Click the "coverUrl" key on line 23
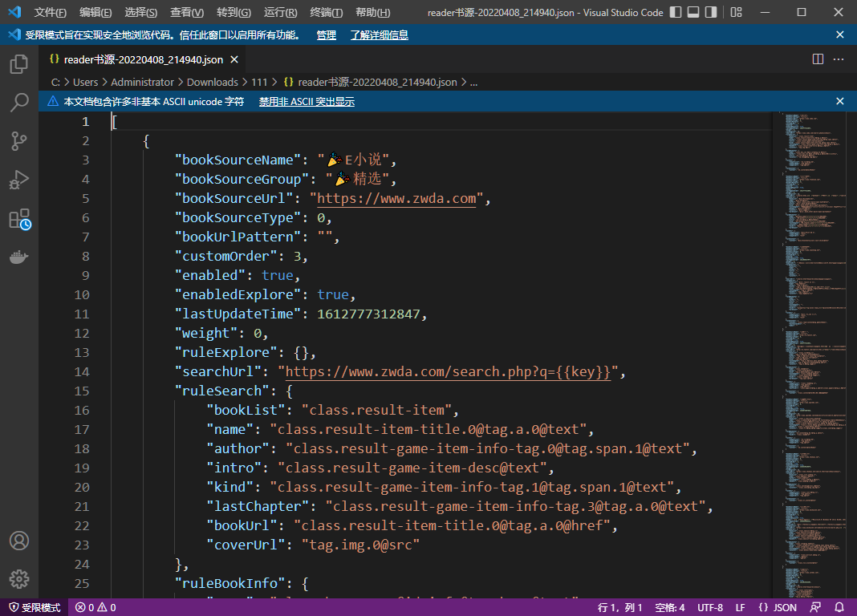Viewport: 857px width, 616px height. (x=246, y=545)
